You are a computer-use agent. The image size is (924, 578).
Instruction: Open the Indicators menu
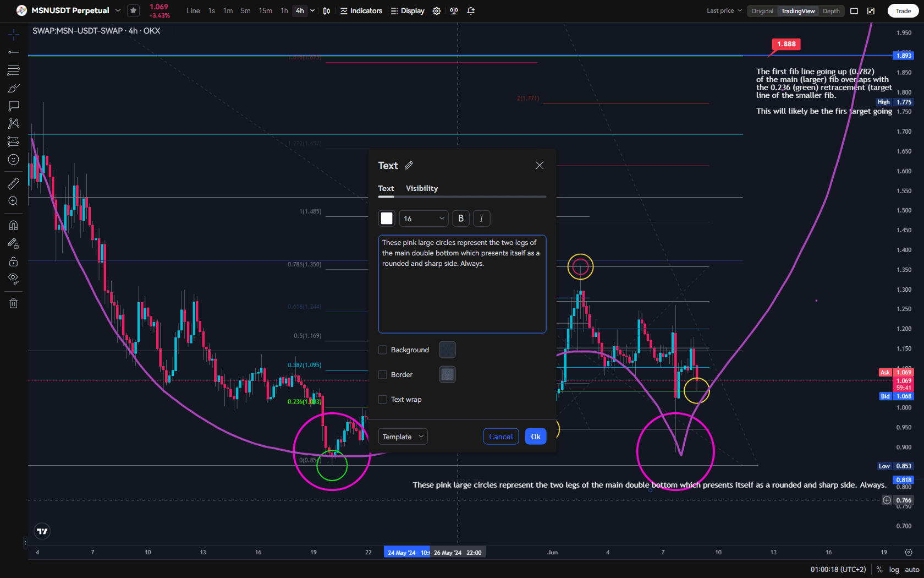tap(361, 11)
